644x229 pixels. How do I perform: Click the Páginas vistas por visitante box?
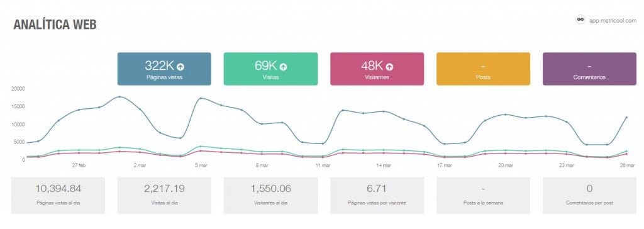pos(377,196)
